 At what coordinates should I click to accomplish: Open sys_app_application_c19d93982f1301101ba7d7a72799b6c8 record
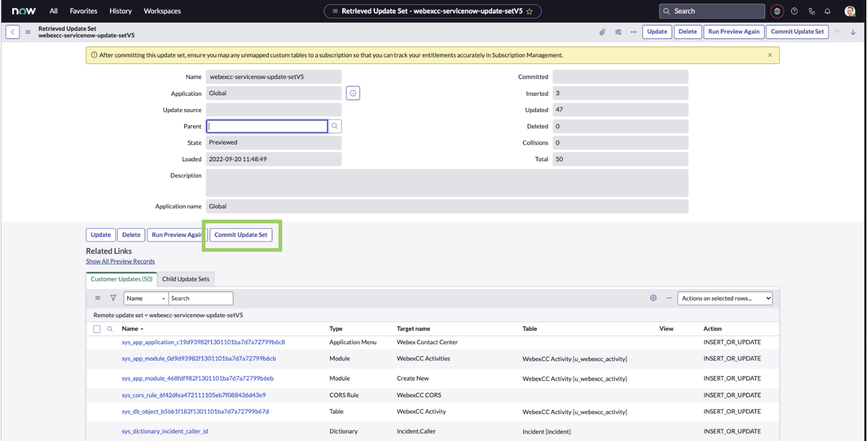tap(203, 342)
